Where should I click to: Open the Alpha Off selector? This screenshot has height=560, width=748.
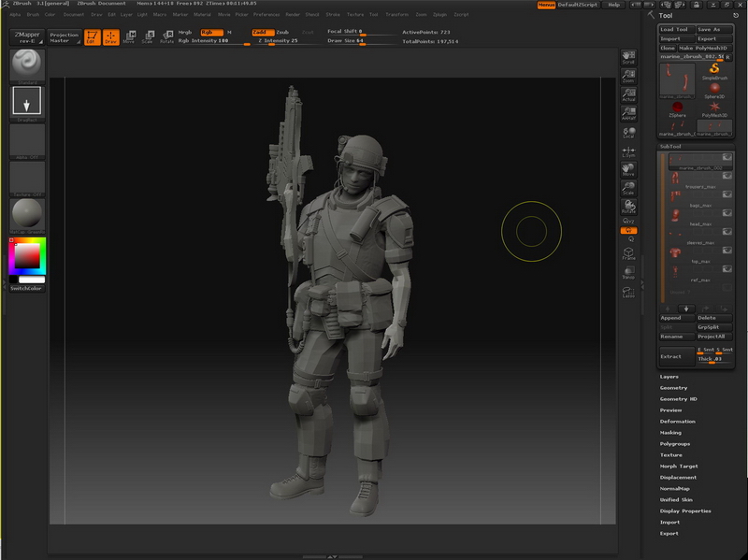click(27, 141)
